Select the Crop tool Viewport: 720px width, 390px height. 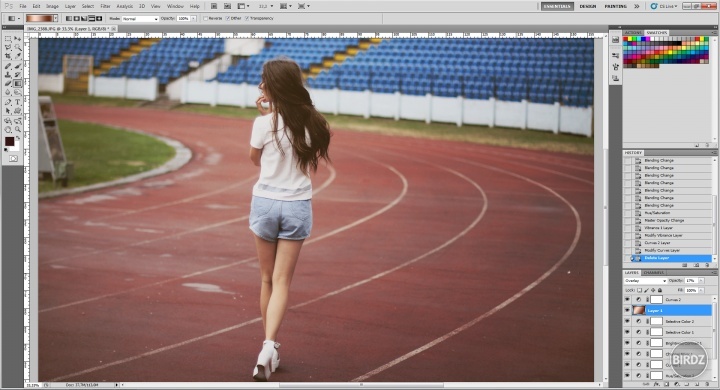pyautogui.click(x=8, y=56)
